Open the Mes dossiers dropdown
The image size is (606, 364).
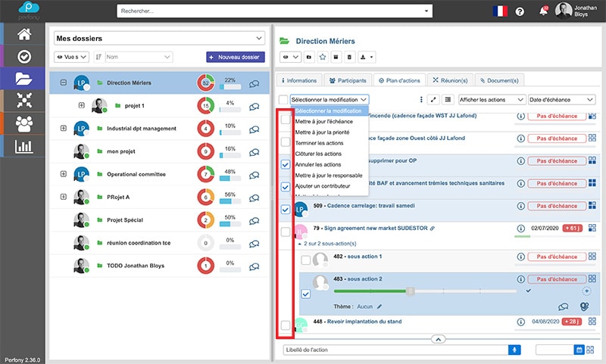159,38
